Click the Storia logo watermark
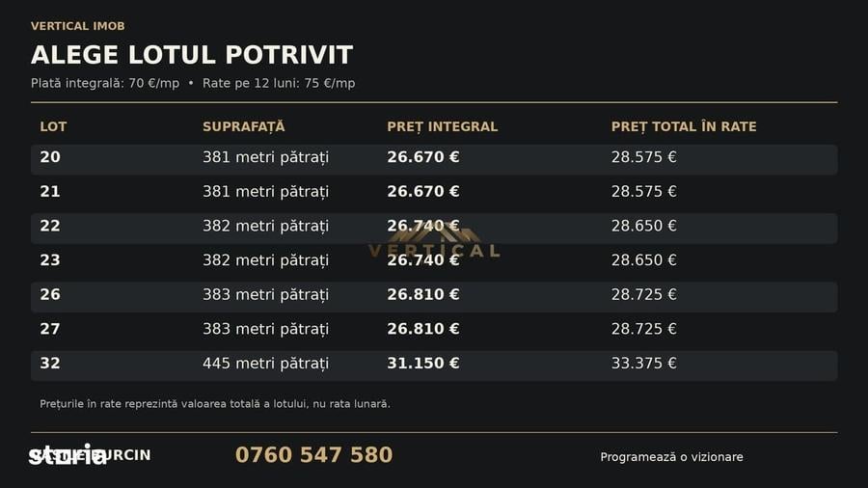Image resolution: width=868 pixels, height=488 pixels. pos(68,455)
